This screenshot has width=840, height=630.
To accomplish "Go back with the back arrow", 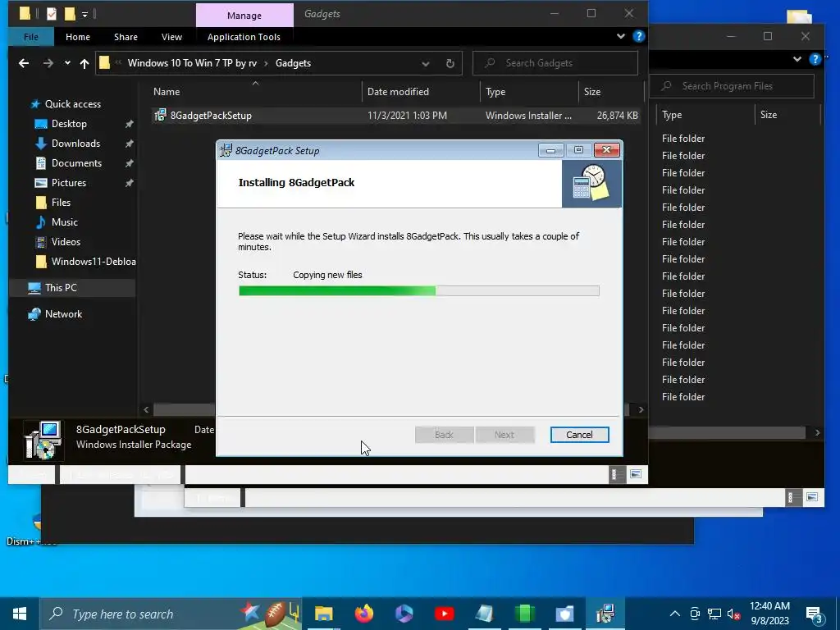I will 24,63.
